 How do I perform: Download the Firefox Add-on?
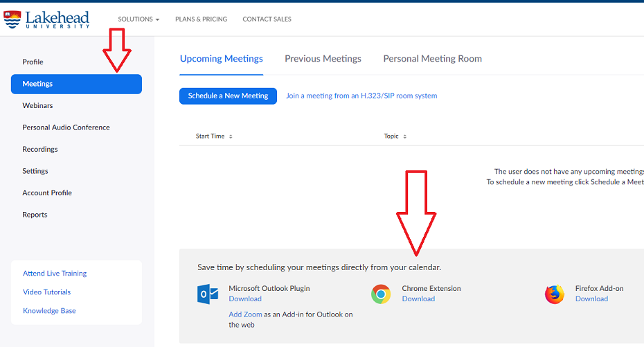591,299
